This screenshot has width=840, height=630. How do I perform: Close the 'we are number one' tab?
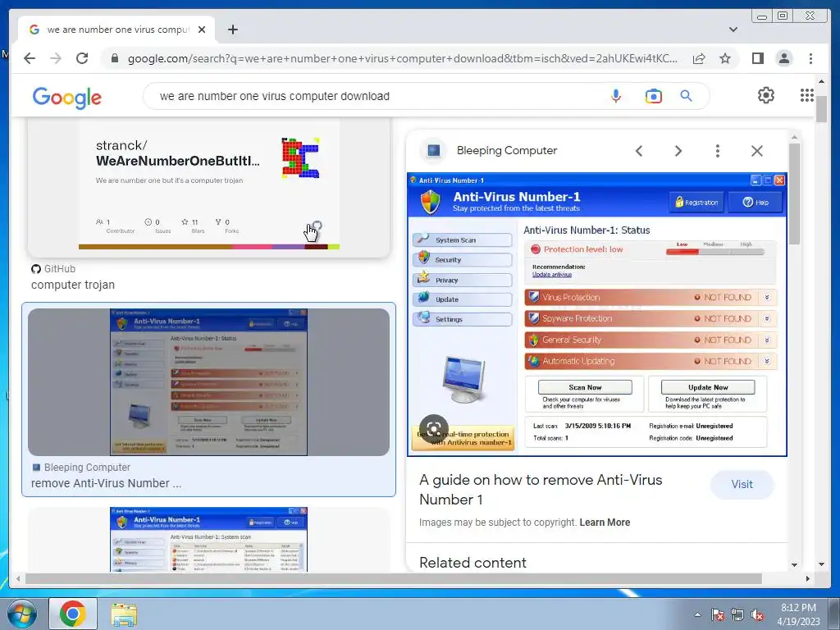click(202, 30)
